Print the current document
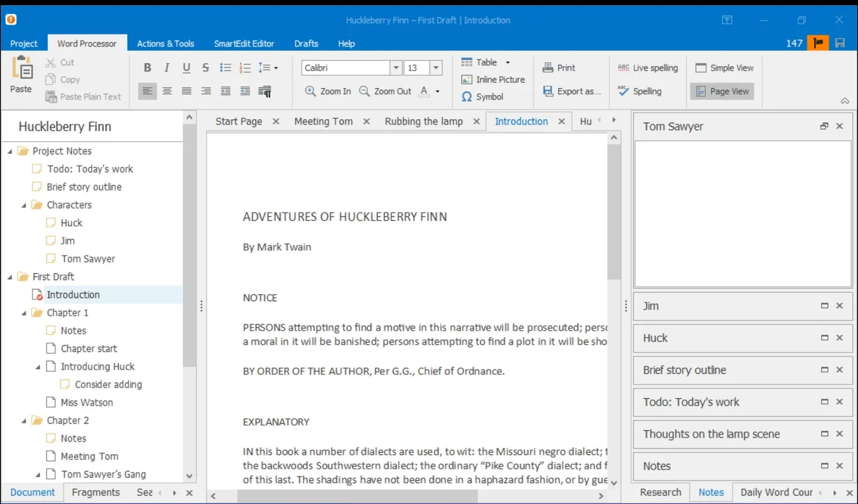The width and height of the screenshot is (858, 504). [559, 68]
